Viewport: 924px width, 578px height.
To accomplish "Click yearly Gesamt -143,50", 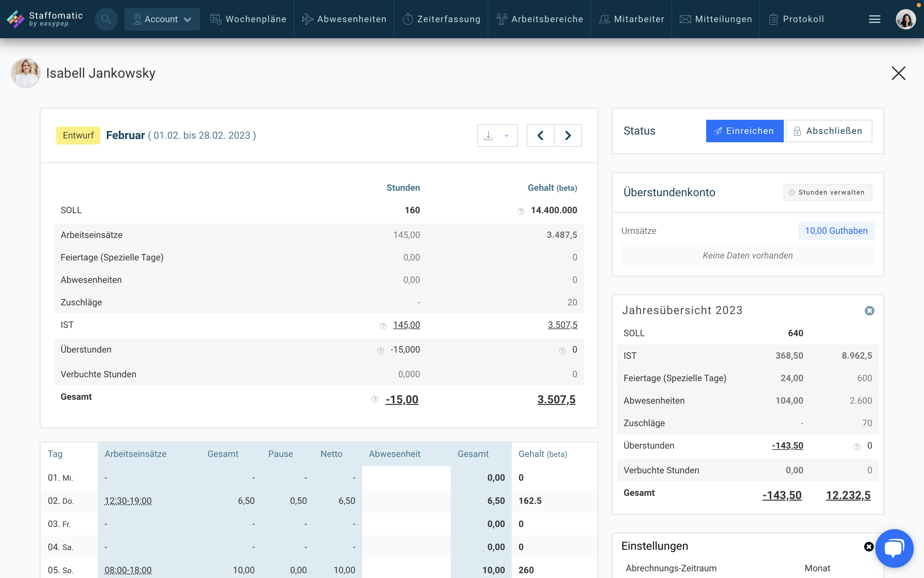I will pos(782,495).
